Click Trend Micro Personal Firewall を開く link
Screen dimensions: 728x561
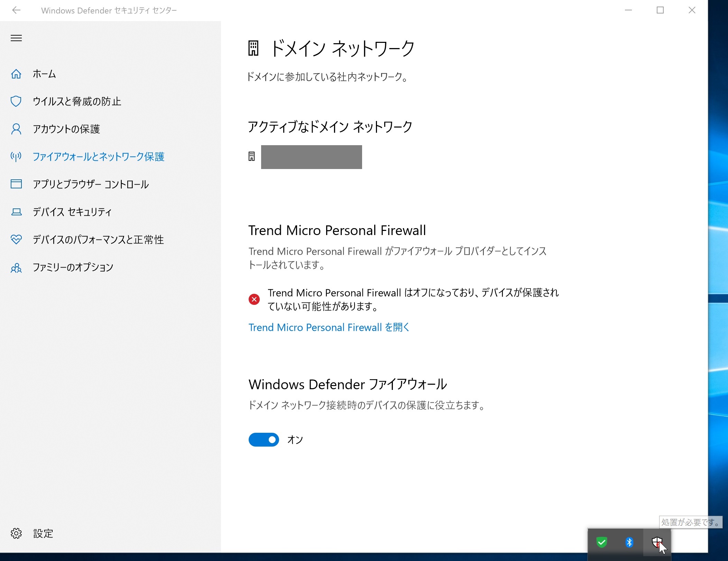click(x=329, y=327)
